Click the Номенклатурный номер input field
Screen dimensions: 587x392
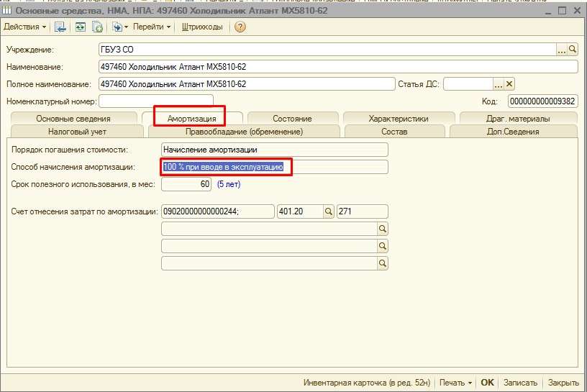[155, 101]
